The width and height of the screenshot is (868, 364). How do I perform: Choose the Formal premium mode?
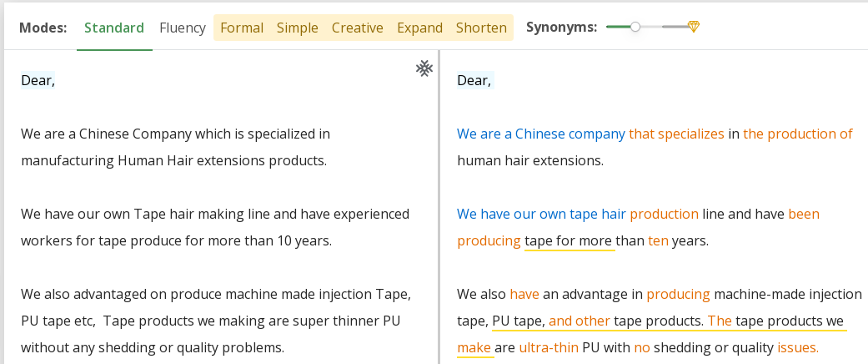click(x=242, y=28)
